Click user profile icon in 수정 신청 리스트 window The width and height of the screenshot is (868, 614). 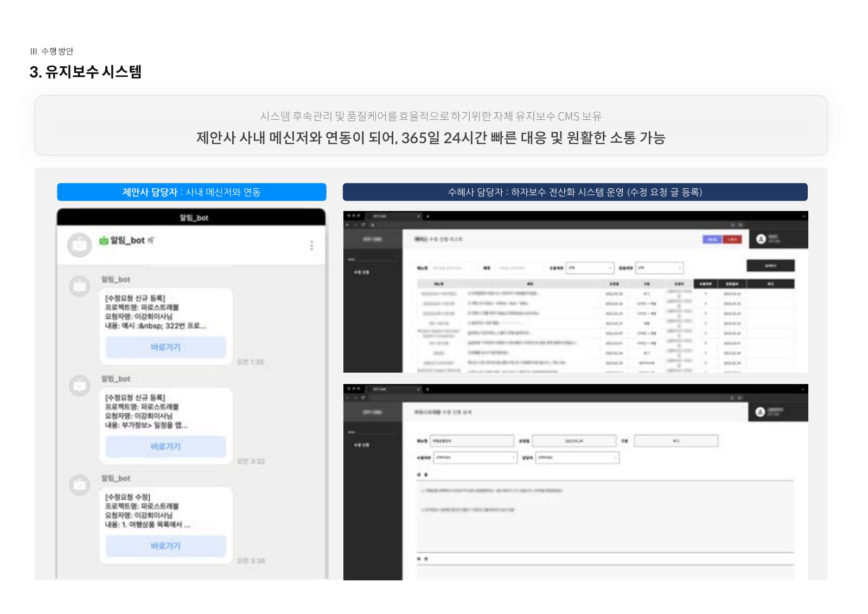pyautogui.click(x=761, y=239)
